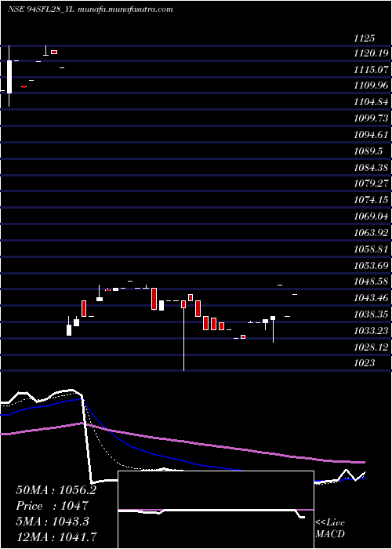Click the 1048.58 price axis label
This screenshot has height=549, width=392.
tap(371, 281)
